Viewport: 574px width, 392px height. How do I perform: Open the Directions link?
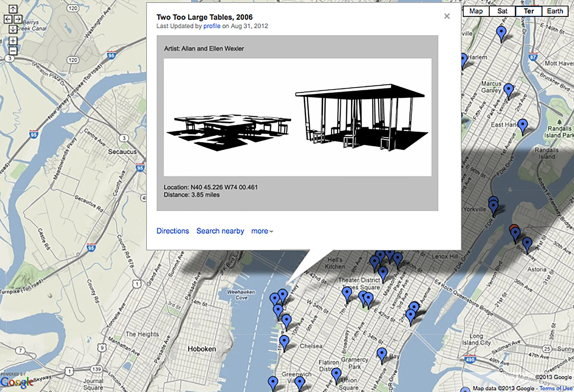click(173, 231)
